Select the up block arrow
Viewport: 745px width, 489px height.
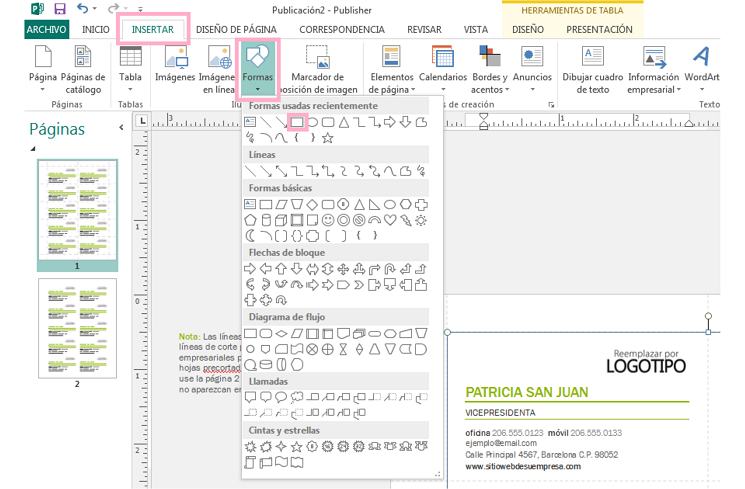click(281, 269)
